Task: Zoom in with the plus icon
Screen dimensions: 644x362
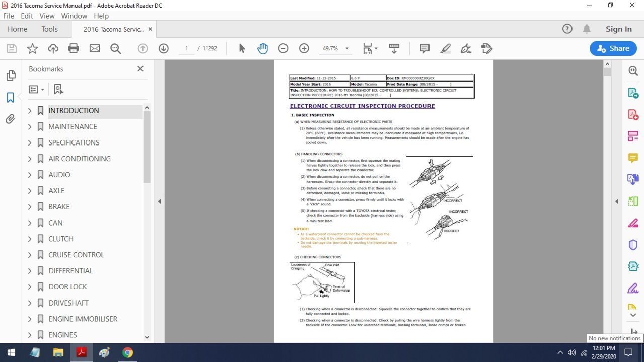Action: pos(304,49)
